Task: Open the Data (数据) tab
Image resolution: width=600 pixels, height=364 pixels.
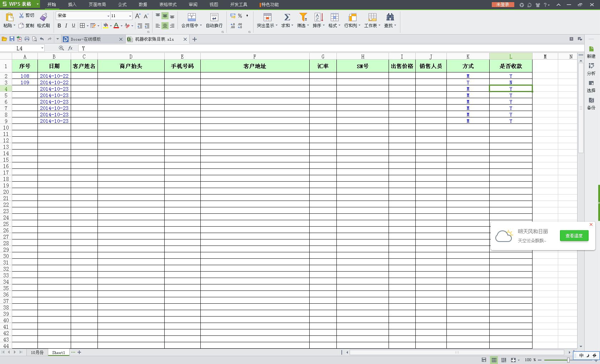Action: pyautogui.click(x=143, y=5)
